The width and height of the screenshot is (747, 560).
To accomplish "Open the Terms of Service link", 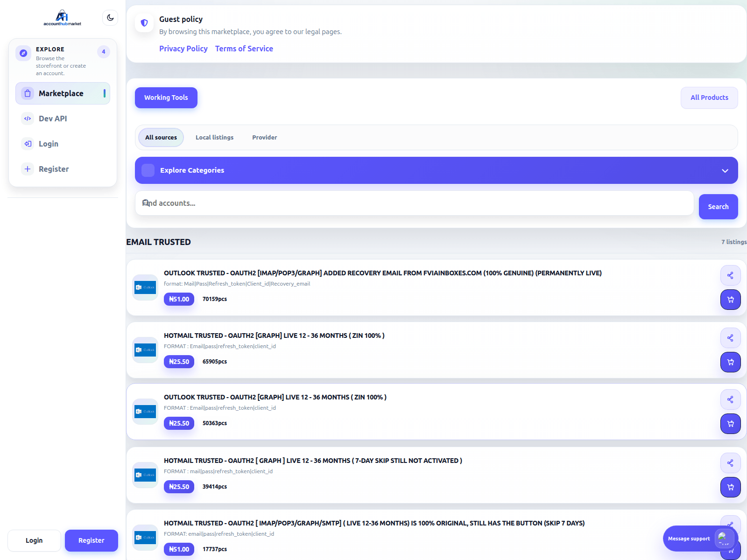I will (244, 49).
